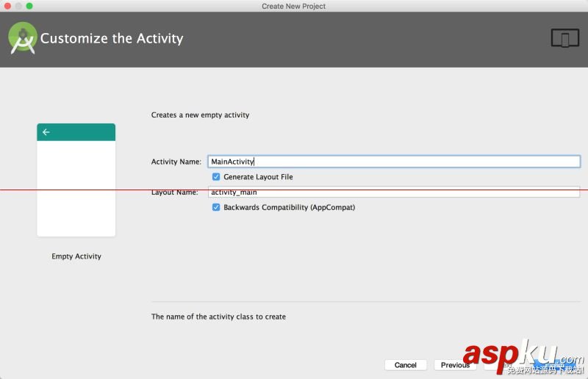588x379 pixels.
Task: Click the Android Studio logo icon
Action: (23, 38)
